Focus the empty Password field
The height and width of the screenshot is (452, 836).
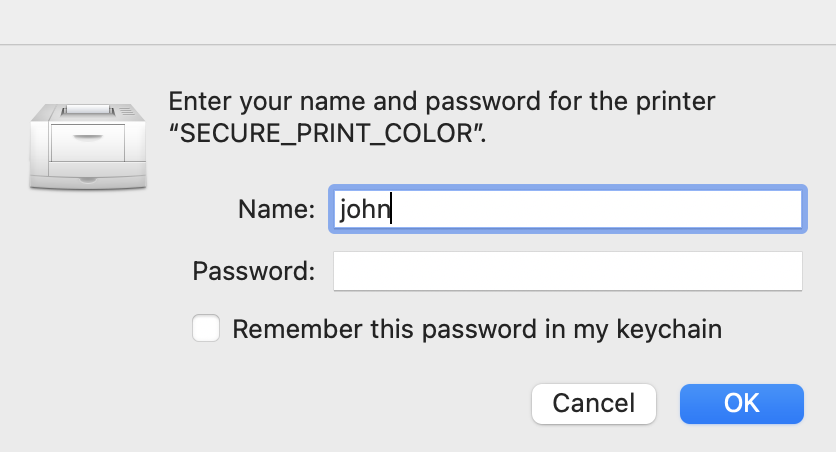[568, 271]
